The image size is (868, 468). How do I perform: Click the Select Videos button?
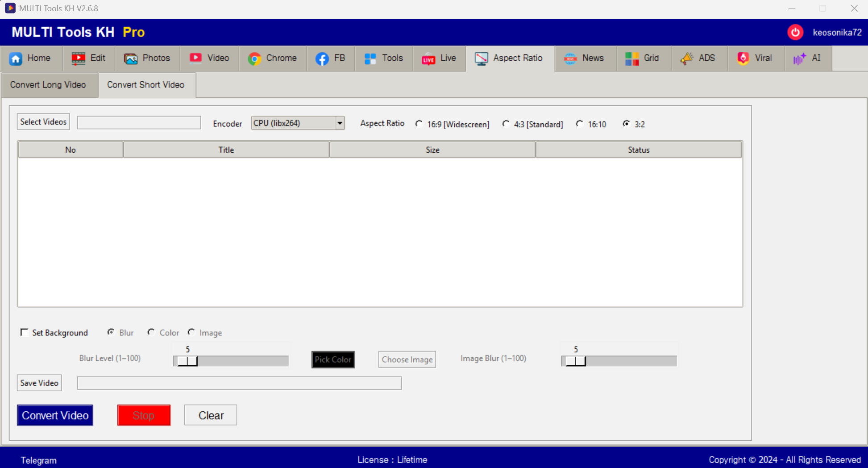tap(43, 122)
